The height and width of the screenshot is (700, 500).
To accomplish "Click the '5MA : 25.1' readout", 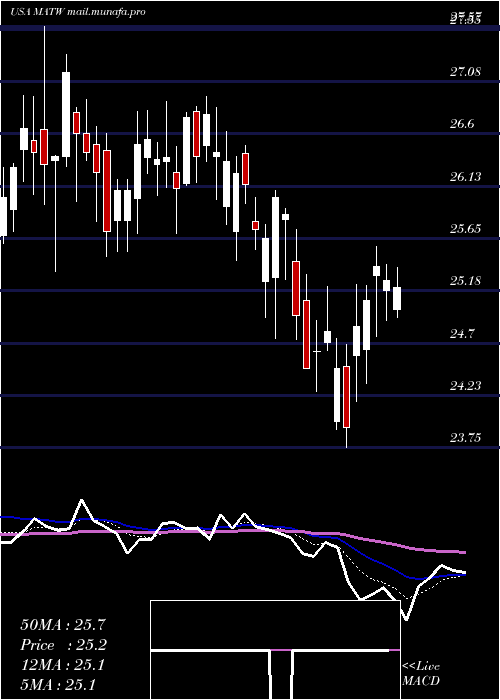I will [x=58, y=685].
